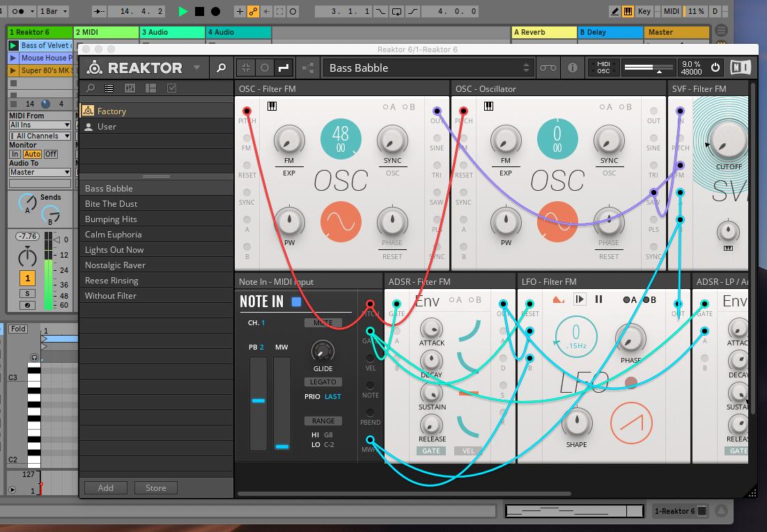This screenshot has height=532, width=767.
Task: Click keyboard icon in OSC - Filter FM
Action: click(272, 106)
